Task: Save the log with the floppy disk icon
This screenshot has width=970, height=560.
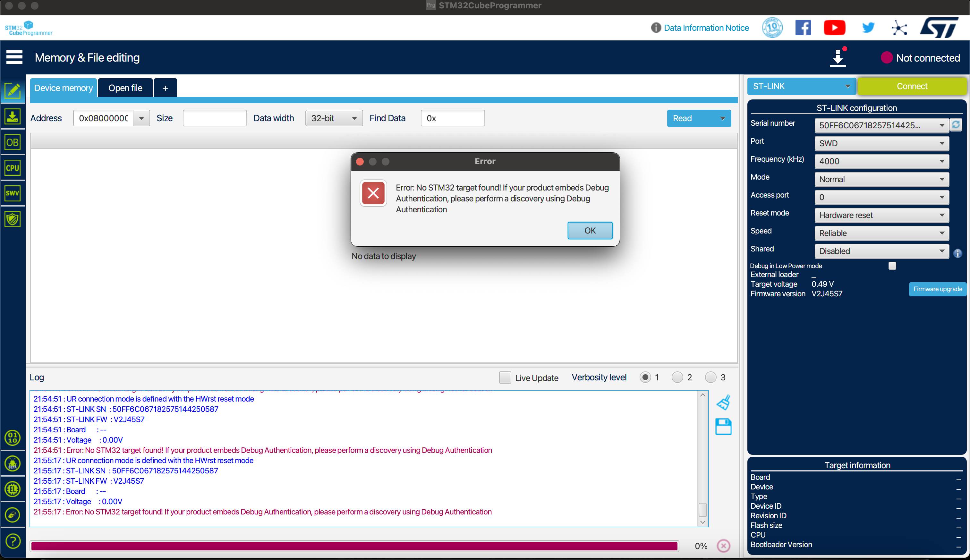Action: [723, 427]
